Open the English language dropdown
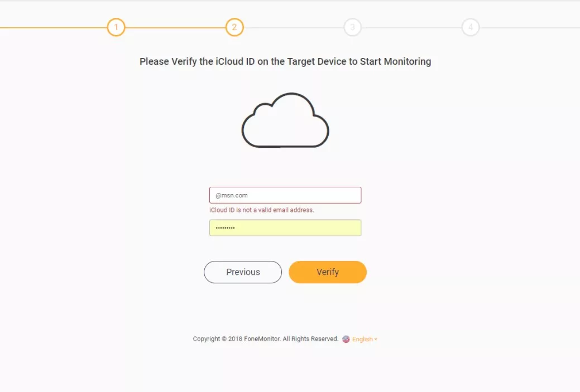Viewport: 580px width, 392px height. [362, 339]
